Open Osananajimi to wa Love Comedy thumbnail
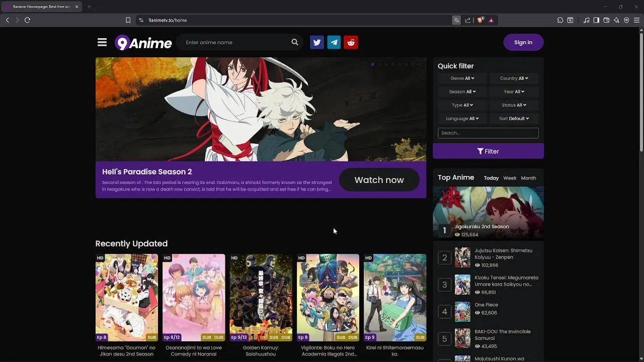Image resolution: width=644 pixels, height=362 pixels. point(194,298)
